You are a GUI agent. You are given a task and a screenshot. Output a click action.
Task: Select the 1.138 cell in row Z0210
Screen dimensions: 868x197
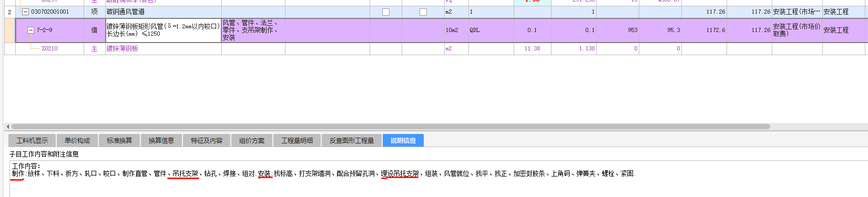574,48
